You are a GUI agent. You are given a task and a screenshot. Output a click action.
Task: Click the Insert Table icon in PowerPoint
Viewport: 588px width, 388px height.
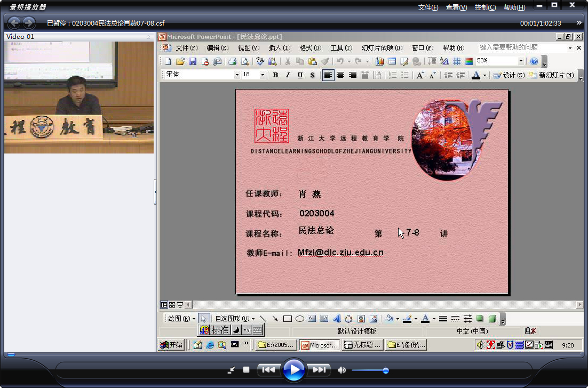392,61
